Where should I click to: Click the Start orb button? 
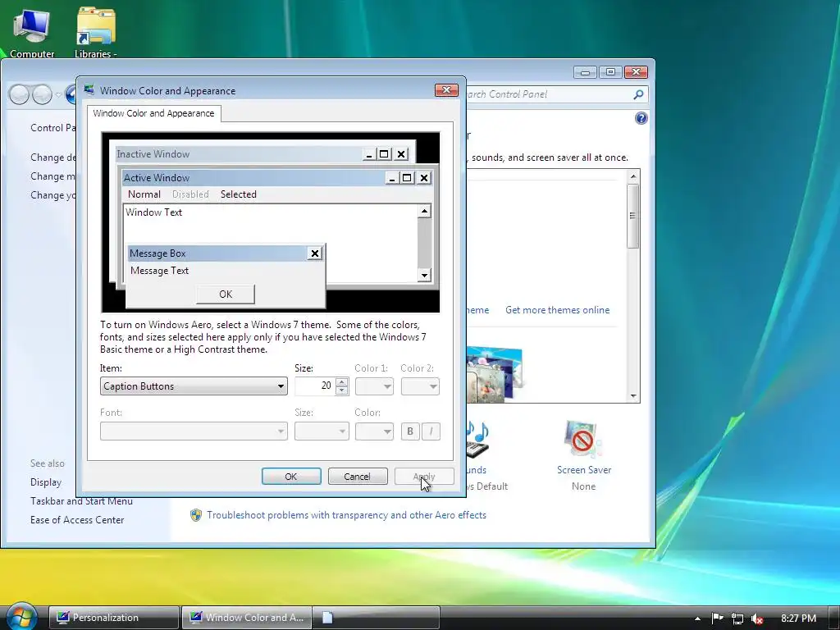point(21,617)
